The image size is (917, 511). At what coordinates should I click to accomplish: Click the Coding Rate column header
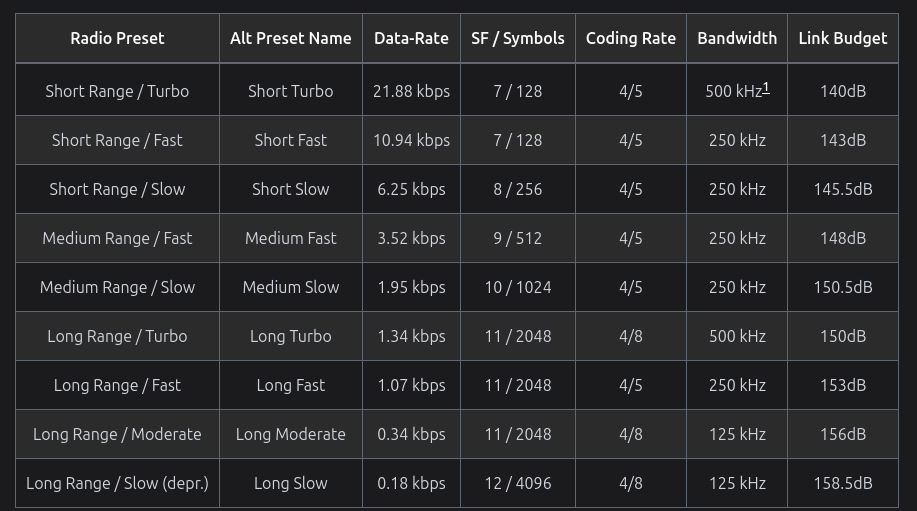630,39
